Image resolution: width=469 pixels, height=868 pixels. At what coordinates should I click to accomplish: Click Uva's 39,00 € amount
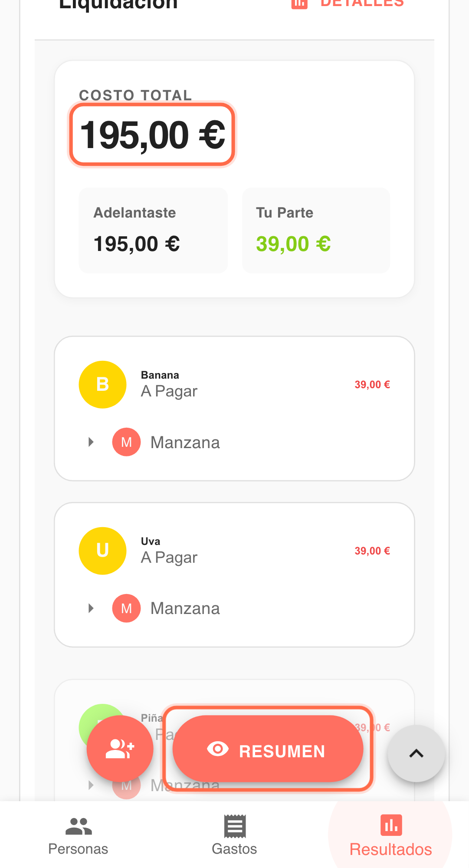point(372,551)
